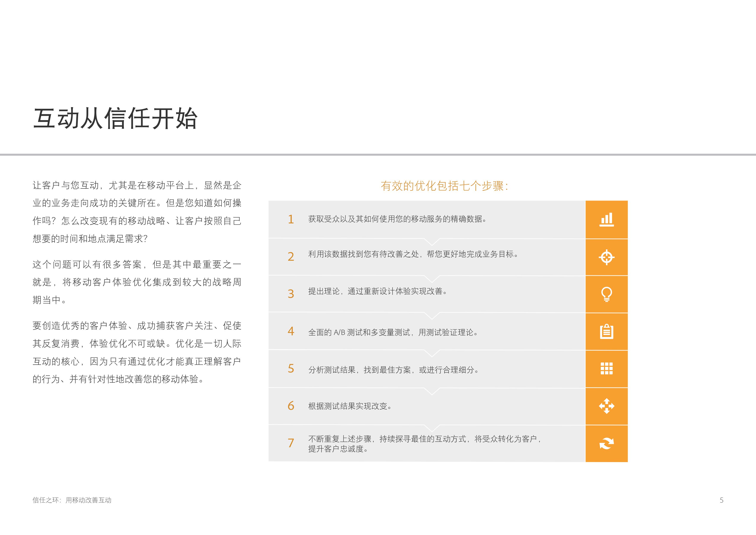Click the grid icon in step 5
Image resolution: width=756 pixels, height=535 pixels.
606,369
